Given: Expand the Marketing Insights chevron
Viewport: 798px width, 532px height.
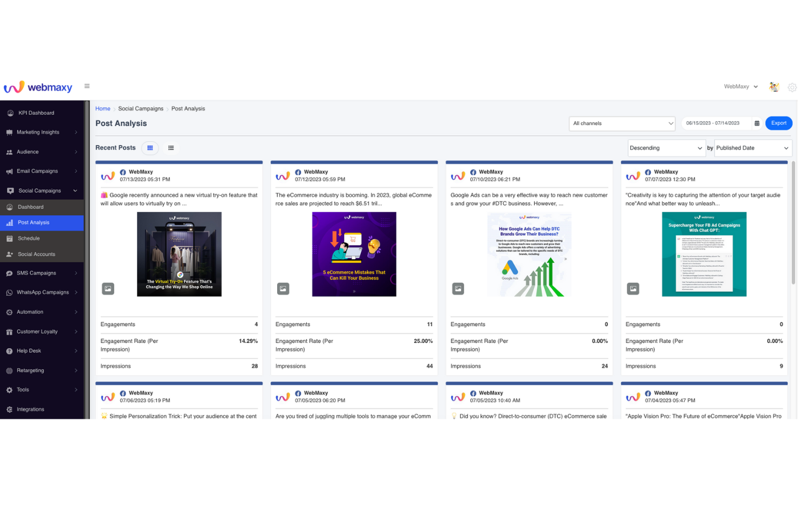Looking at the screenshot, I should (x=76, y=133).
